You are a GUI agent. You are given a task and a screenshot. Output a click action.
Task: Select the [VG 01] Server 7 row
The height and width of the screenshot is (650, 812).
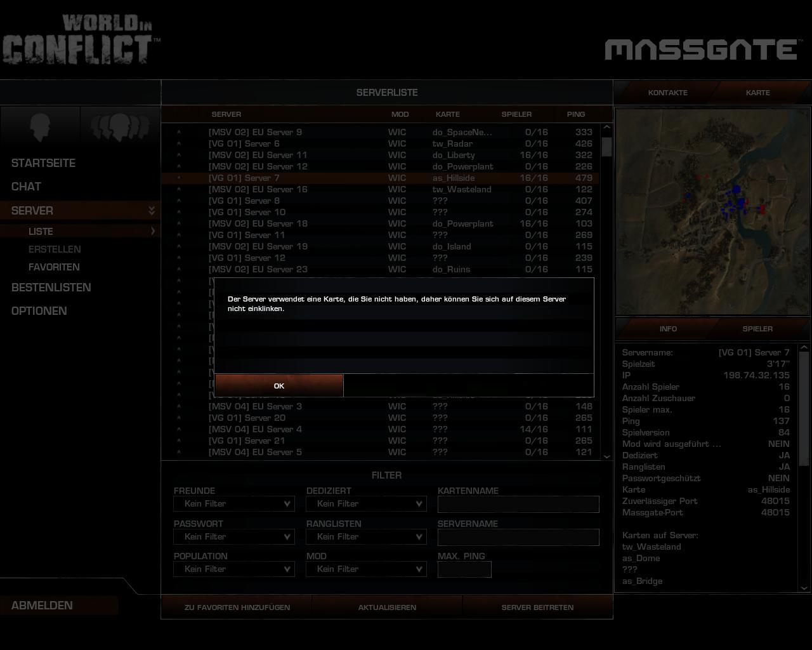[380, 178]
